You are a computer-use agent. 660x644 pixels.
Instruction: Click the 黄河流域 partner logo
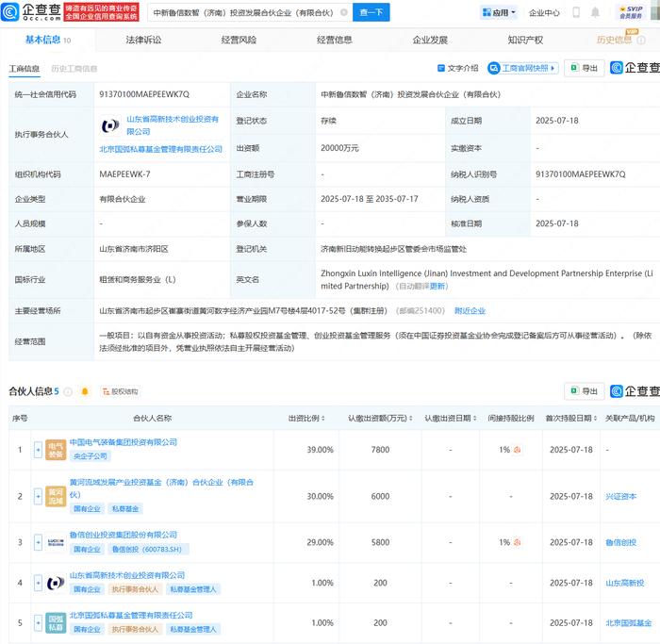pyautogui.click(x=56, y=496)
